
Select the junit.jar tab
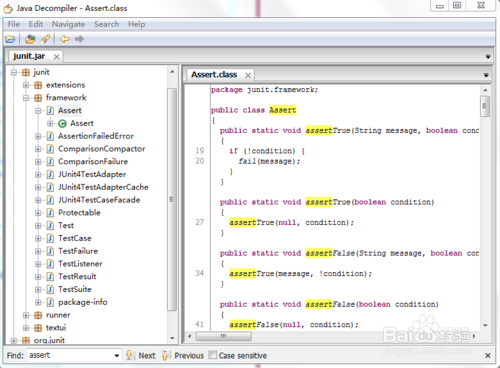pos(29,56)
